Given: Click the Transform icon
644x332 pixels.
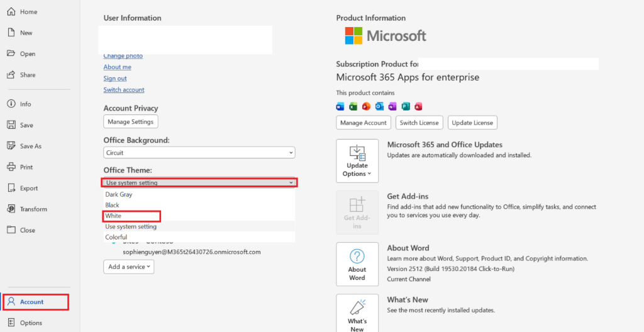Looking at the screenshot, I should 11,209.
